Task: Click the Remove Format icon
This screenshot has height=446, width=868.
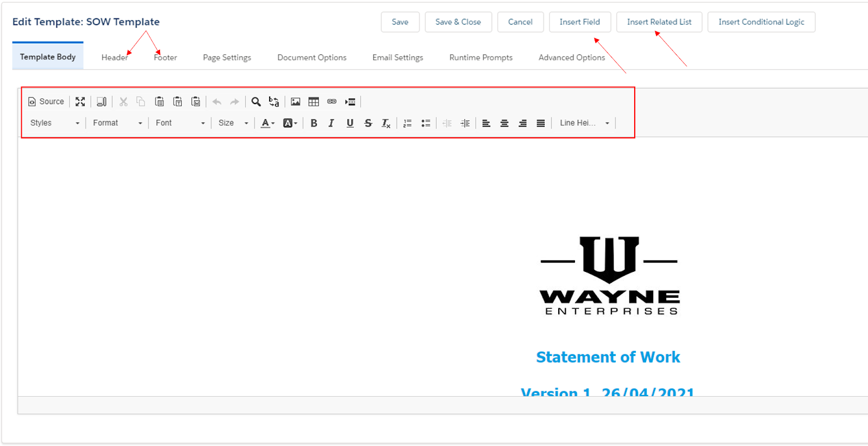Action: [386, 123]
